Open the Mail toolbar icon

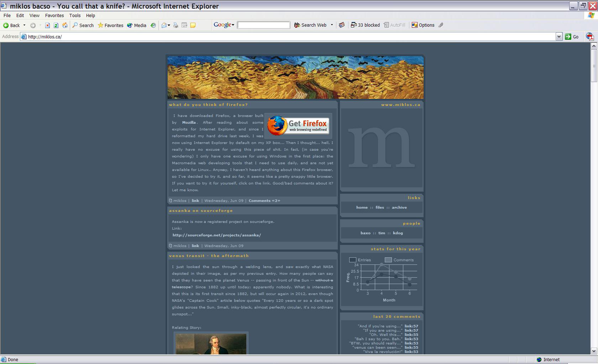[x=164, y=25]
